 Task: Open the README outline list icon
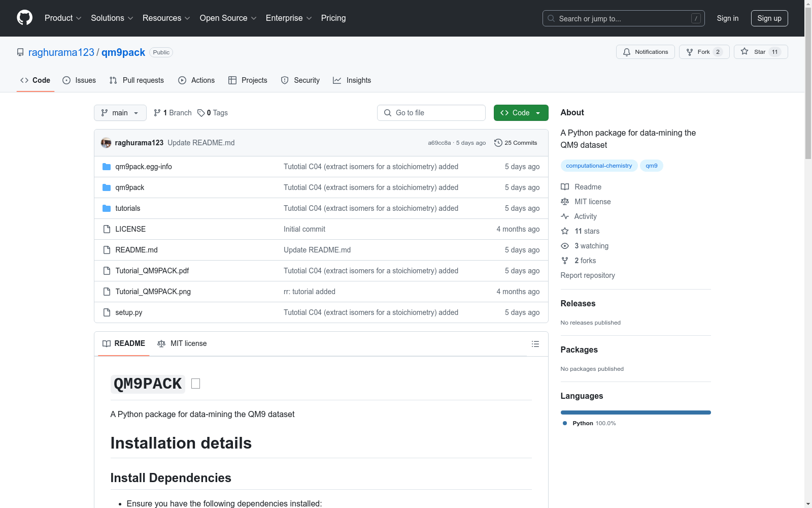tap(535, 344)
